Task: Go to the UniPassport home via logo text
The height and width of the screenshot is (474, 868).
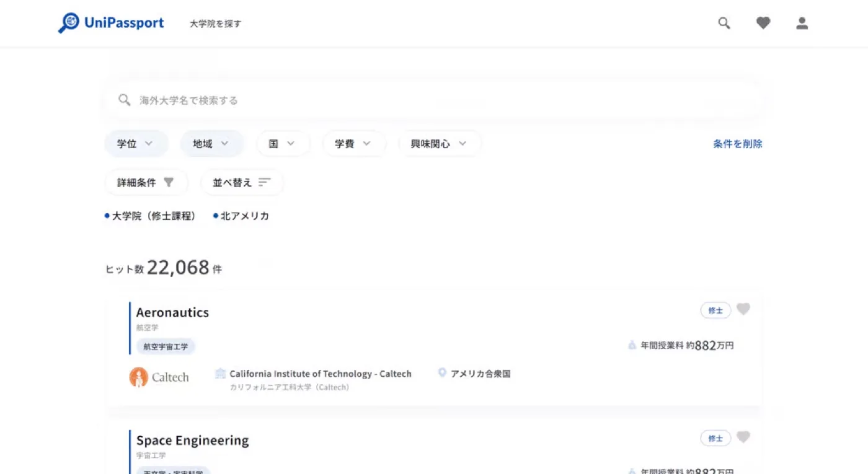Action: tap(124, 23)
